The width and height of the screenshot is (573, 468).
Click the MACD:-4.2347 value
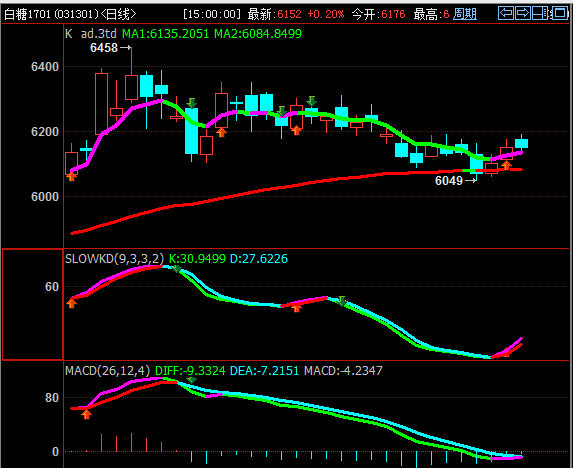[344, 371]
